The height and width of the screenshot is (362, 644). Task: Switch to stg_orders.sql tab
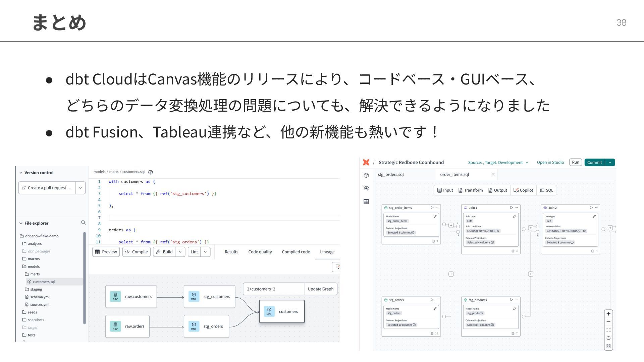tap(391, 174)
